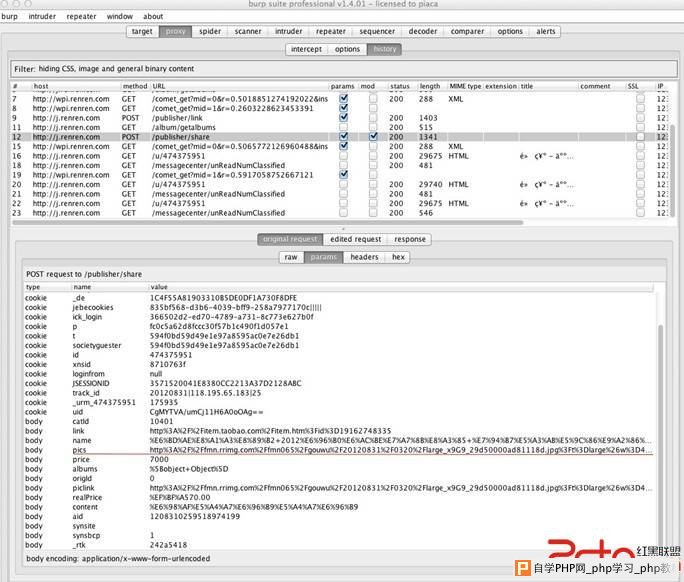
Task: Toggle mod checkbox for /publisher/share row
Action: (373, 137)
